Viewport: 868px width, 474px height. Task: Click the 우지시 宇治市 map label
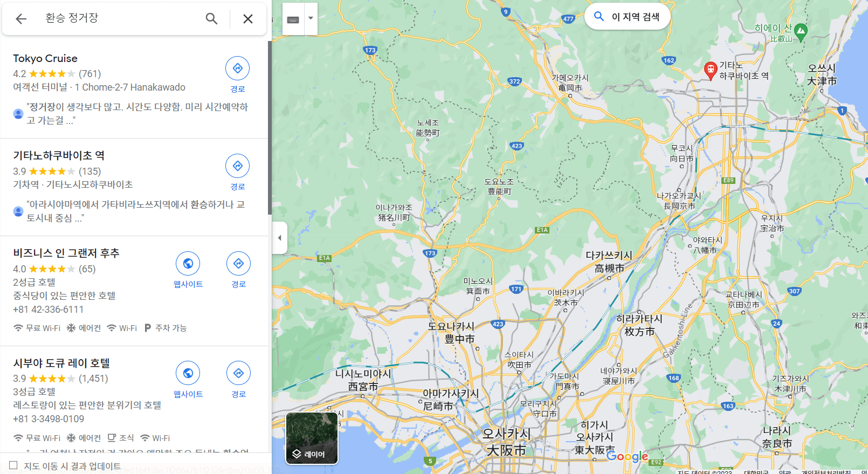click(x=772, y=223)
